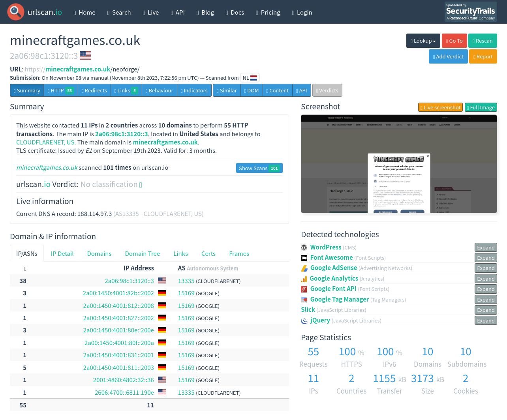The image size is (507, 420).
Task: Click the WordPress technology icon
Action: pos(304,247)
